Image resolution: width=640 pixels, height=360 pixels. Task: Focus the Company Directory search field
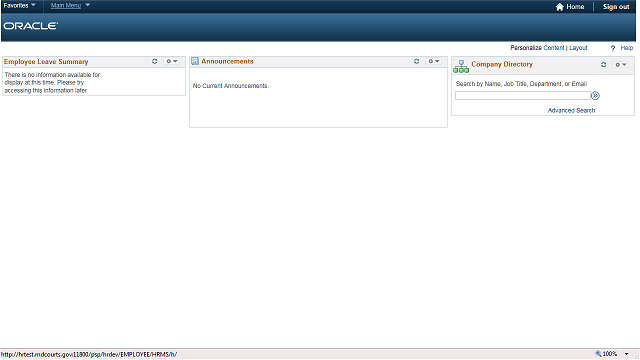pos(523,96)
